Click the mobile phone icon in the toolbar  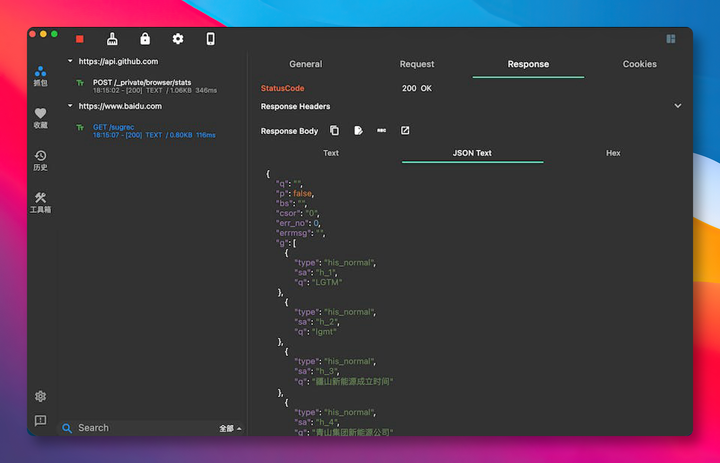tap(210, 39)
